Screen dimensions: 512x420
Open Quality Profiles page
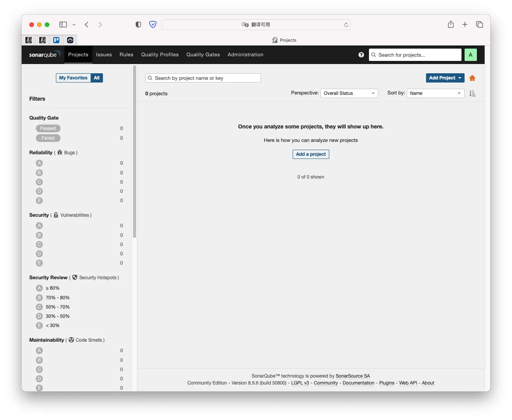(x=160, y=55)
